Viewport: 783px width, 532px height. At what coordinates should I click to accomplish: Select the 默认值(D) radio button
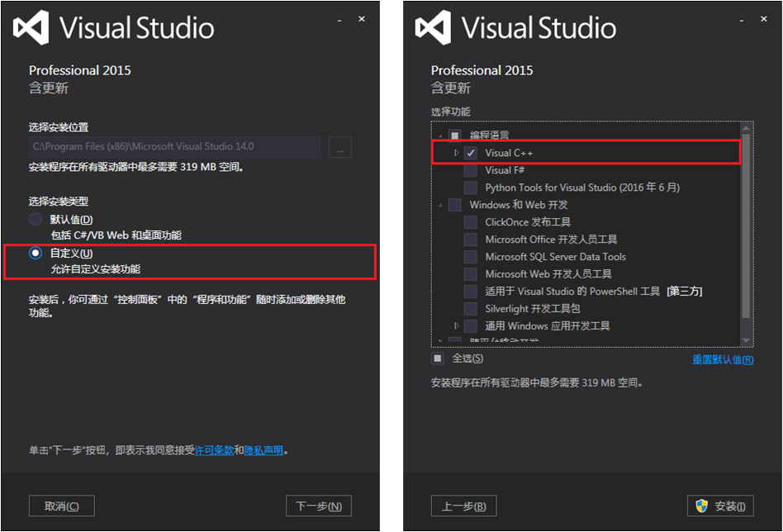click(36, 219)
